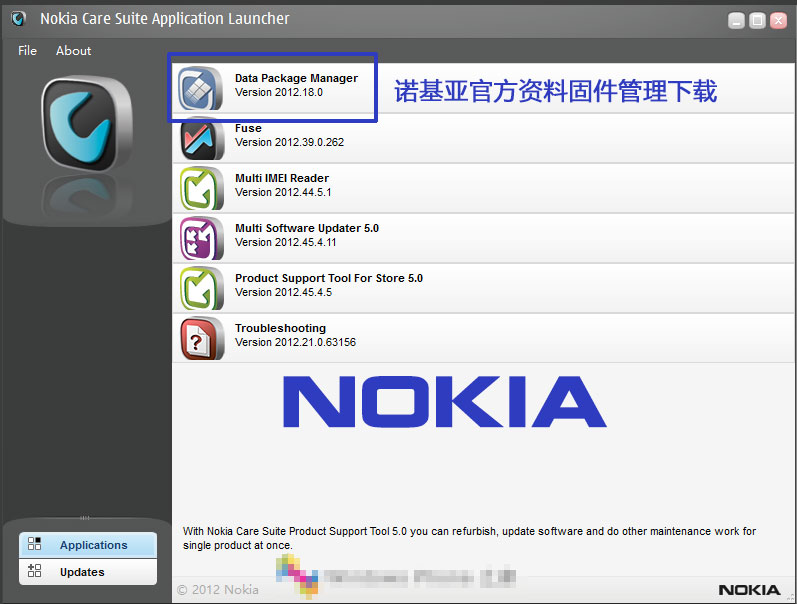Click 'Version 2012.39.0.262' text
The image size is (797, 604).
289,142
